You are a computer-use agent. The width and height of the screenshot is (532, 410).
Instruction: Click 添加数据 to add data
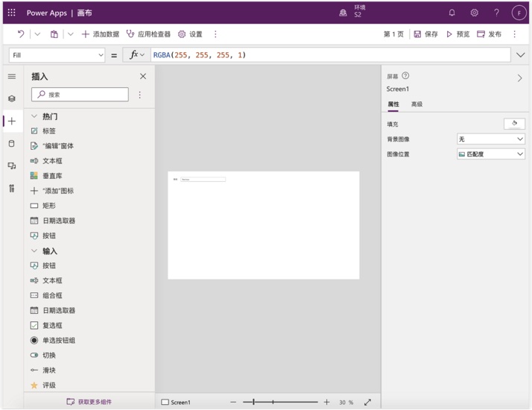[101, 34]
